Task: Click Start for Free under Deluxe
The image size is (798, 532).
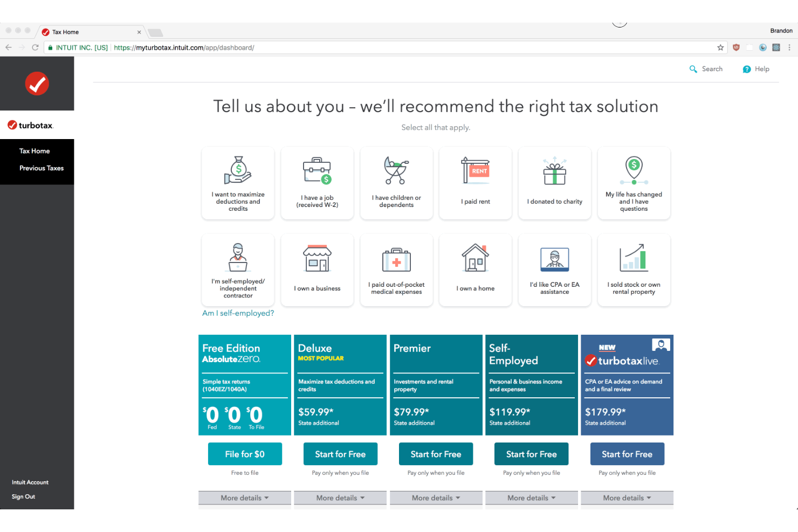Action: (340, 454)
